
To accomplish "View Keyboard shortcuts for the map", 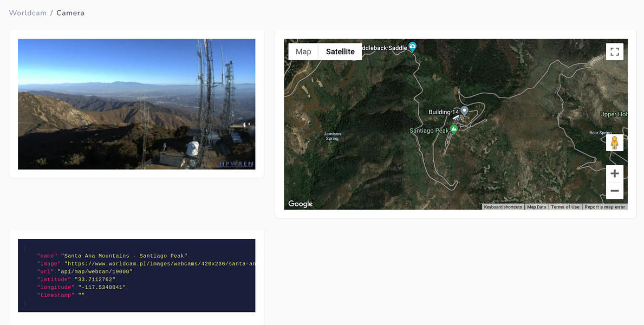I will coord(503,207).
